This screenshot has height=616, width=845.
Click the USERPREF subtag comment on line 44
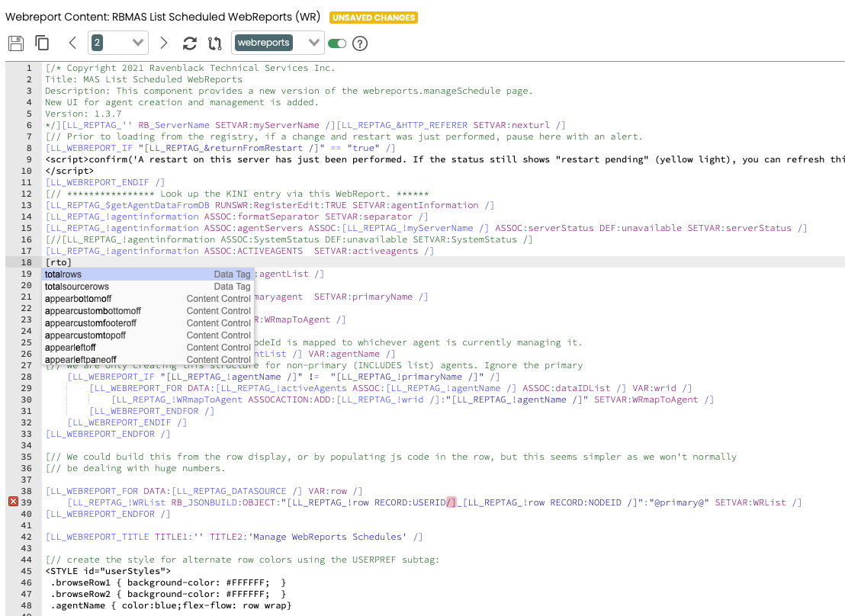(243, 560)
